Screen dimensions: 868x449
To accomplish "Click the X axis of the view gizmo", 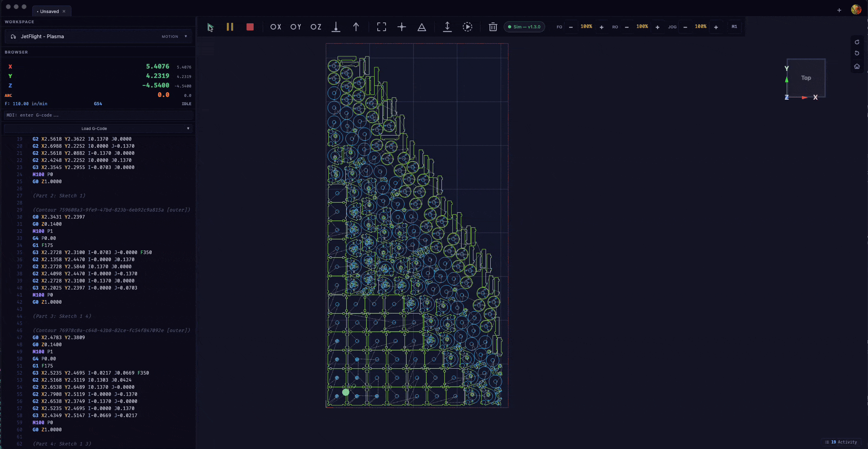I will (815, 97).
